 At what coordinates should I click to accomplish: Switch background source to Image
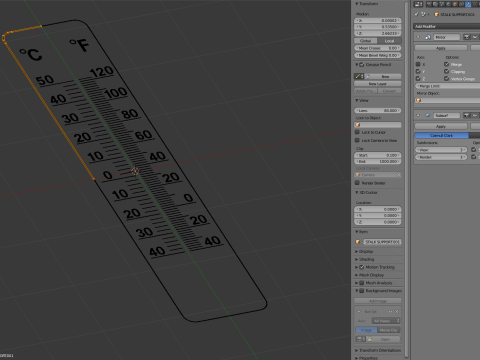[x=366, y=330]
